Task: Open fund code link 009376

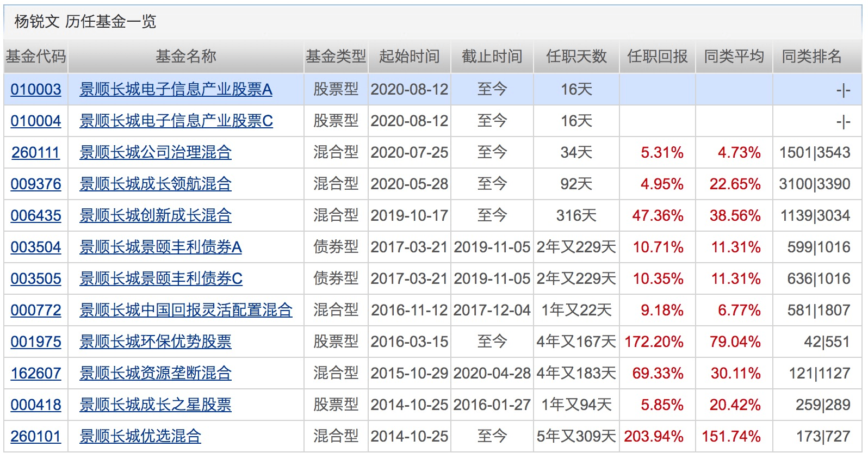Action: [x=36, y=184]
